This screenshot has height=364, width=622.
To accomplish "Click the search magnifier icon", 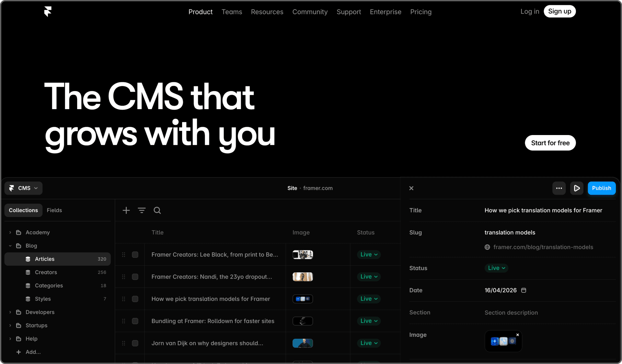I will tap(157, 210).
